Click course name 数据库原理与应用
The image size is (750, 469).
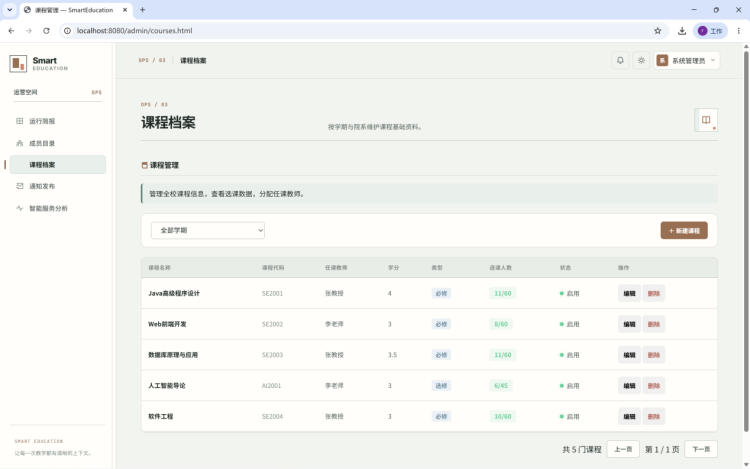[173, 355]
